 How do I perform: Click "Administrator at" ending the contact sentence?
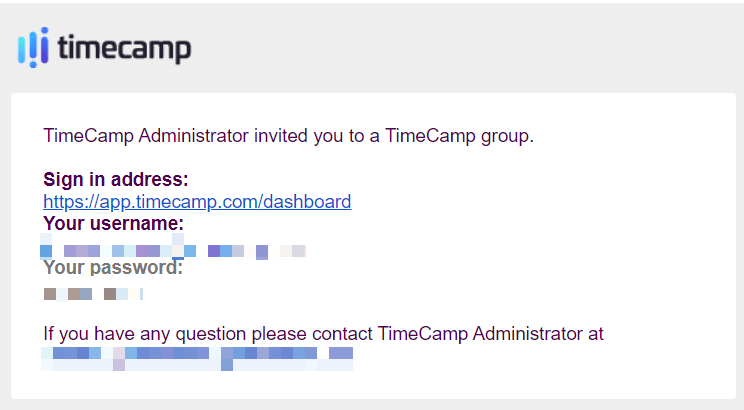click(538, 334)
